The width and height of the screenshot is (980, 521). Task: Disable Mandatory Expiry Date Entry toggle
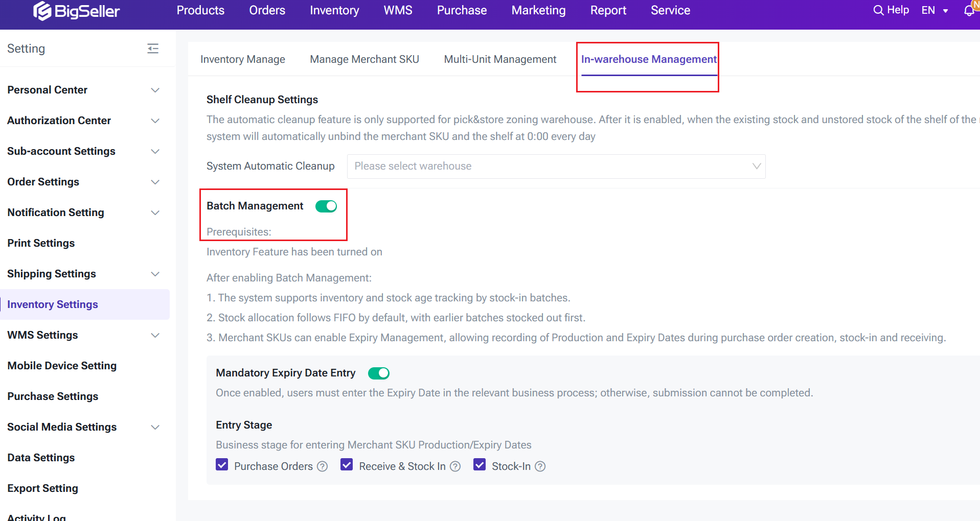click(x=379, y=373)
